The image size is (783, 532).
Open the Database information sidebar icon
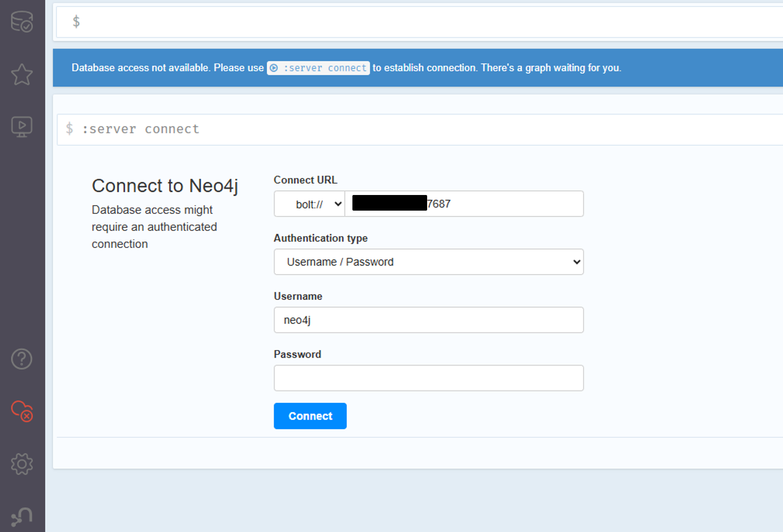pos(22,21)
